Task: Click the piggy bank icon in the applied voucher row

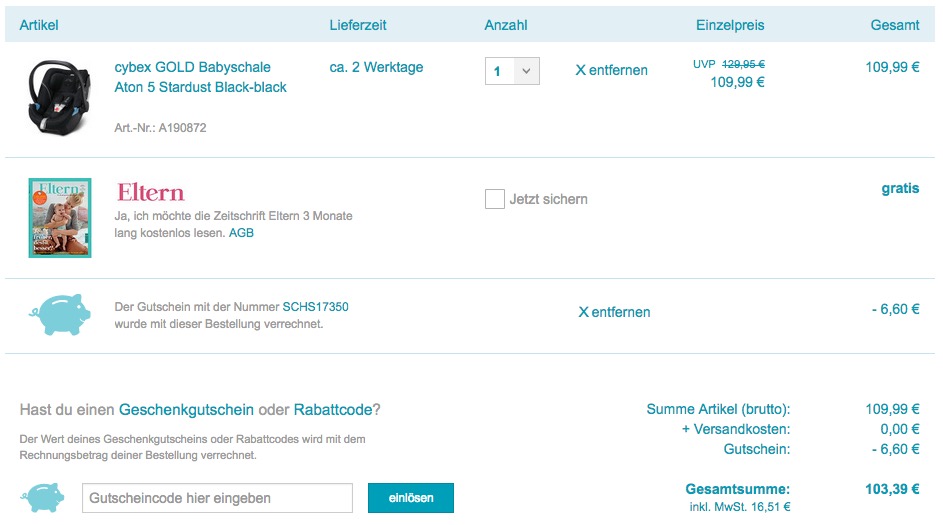Action: point(60,314)
